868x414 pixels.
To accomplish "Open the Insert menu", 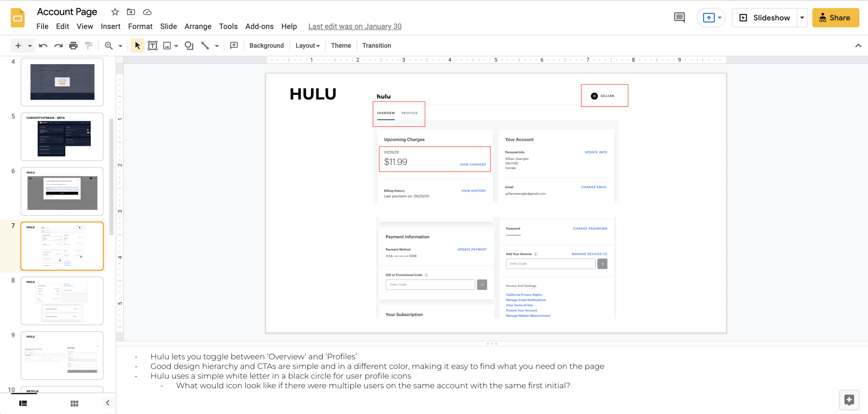I will click(x=110, y=26).
